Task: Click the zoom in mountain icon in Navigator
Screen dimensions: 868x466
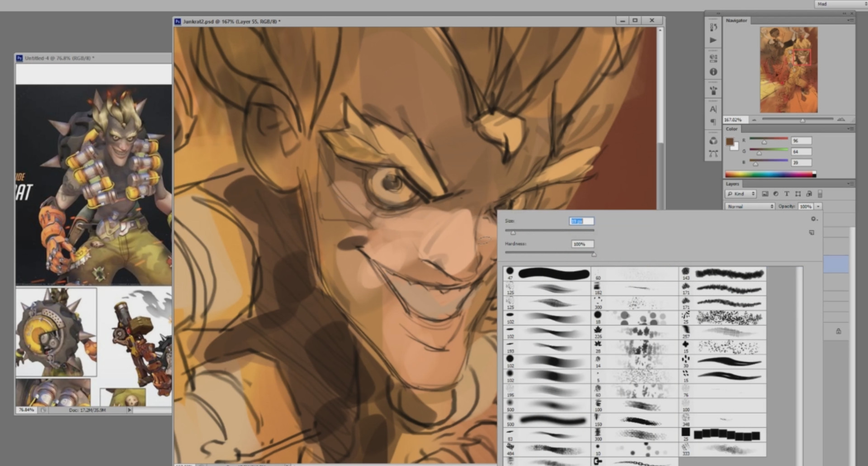Action: tap(841, 119)
